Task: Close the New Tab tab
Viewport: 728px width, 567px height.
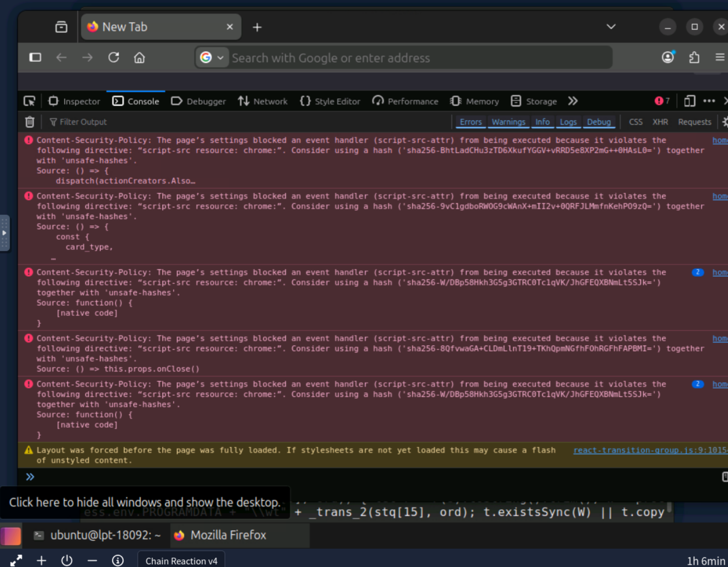Action: pyautogui.click(x=230, y=27)
